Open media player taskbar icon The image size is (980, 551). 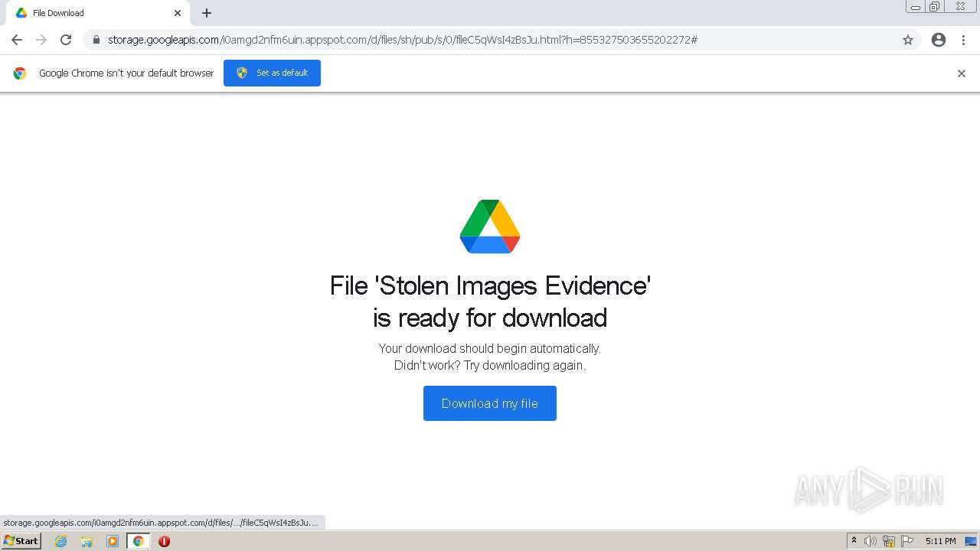113,541
